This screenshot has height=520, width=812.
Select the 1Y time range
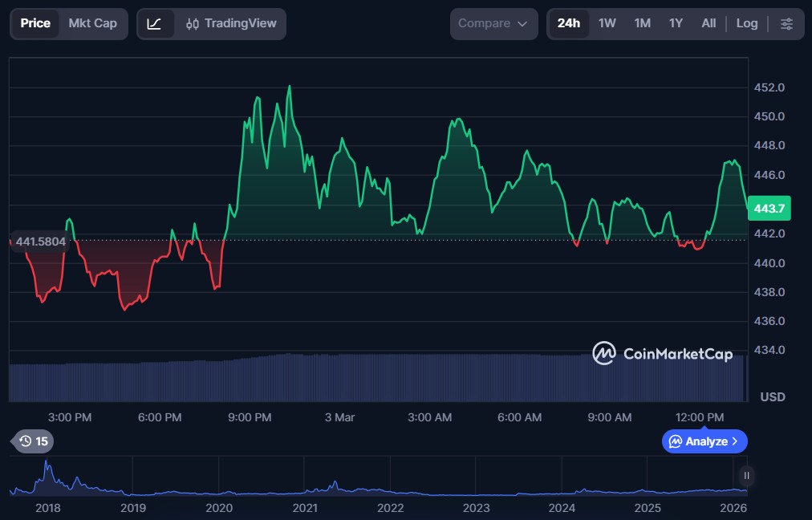676,24
